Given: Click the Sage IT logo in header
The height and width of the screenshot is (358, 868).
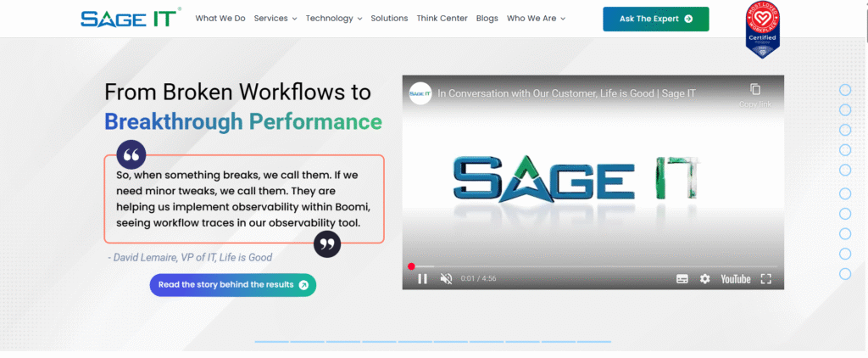Looking at the screenshot, I should (131, 18).
